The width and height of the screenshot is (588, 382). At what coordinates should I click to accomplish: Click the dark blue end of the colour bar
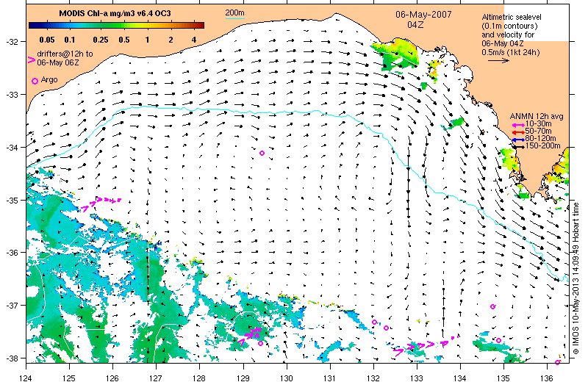32,26
